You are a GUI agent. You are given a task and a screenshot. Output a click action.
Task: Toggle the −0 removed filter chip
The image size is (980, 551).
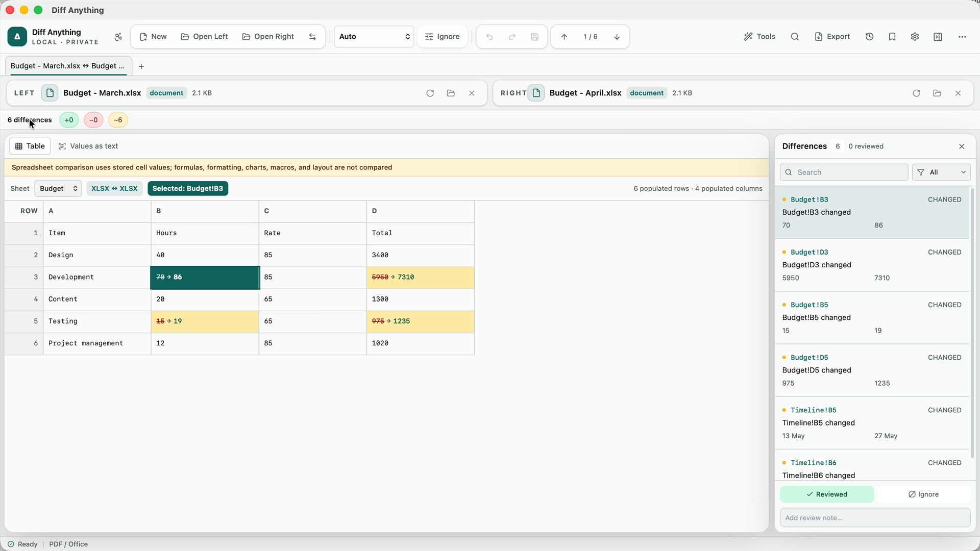pos(93,120)
